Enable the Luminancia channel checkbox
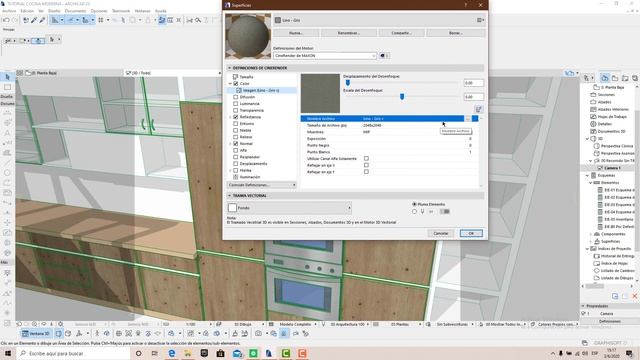This screenshot has width=640, height=360. pos(236,104)
